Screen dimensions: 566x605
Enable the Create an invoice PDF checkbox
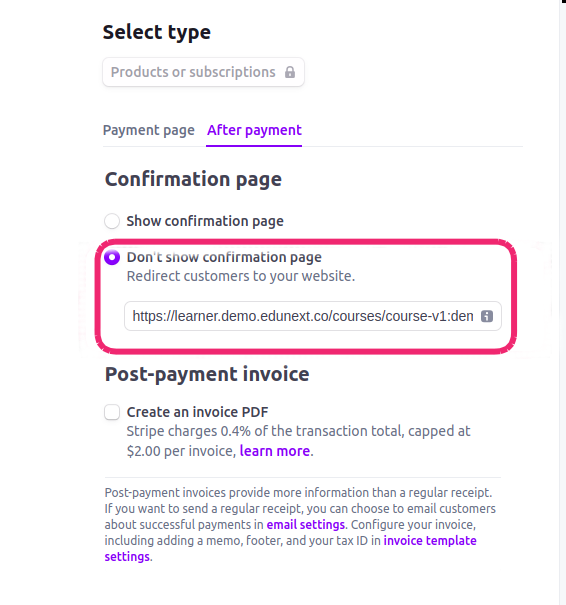point(112,412)
